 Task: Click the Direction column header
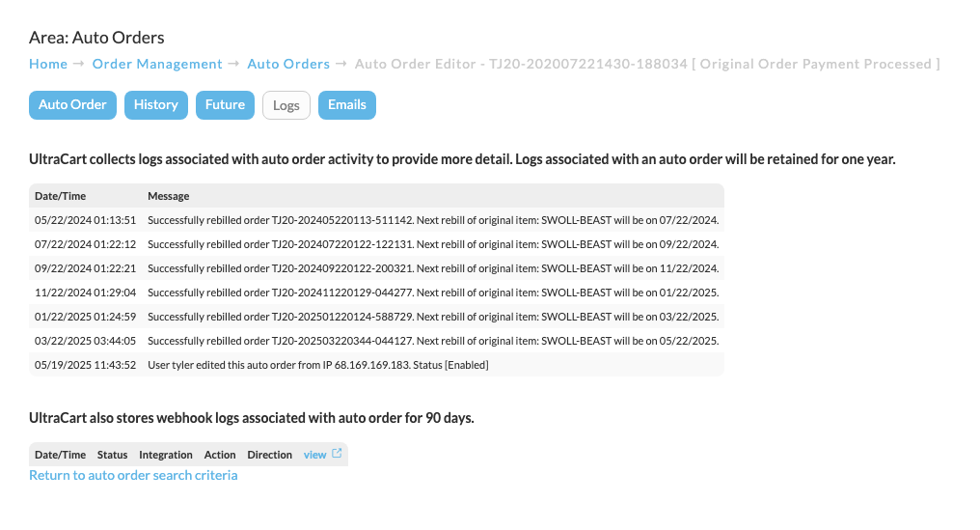coord(269,455)
